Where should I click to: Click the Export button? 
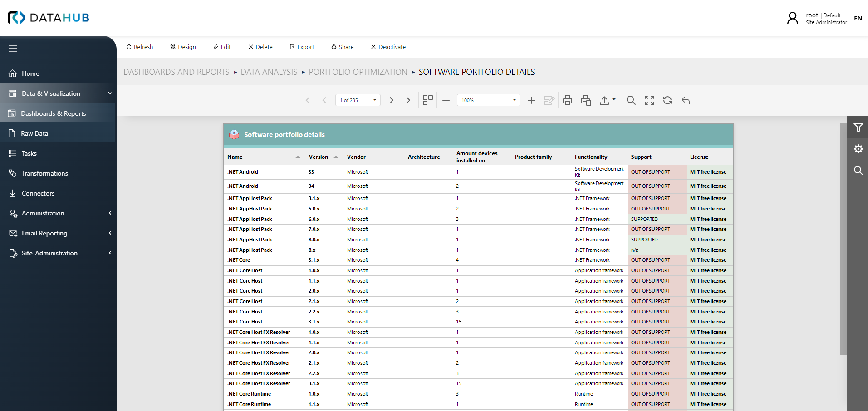[x=302, y=47]
